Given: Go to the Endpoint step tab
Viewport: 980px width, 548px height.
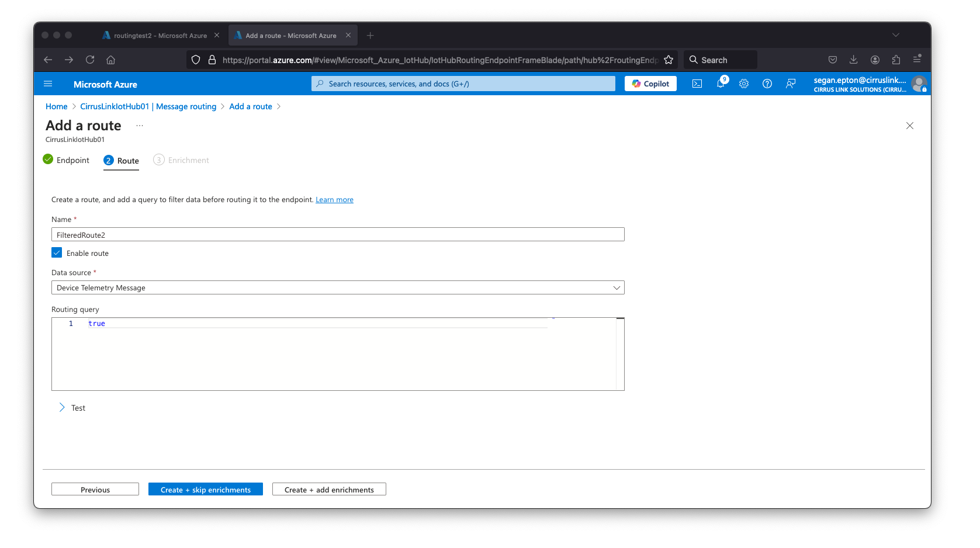Looking at the screenshot, I should [x=67, y=161].
